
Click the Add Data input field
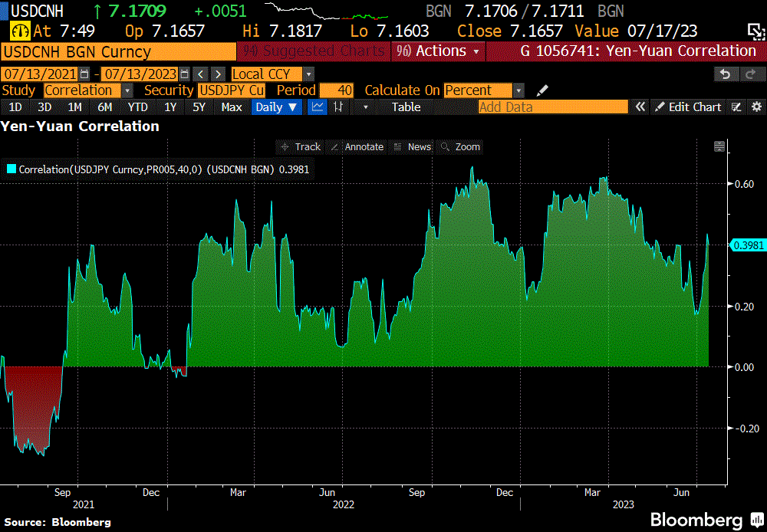click(x=553, y=107)
